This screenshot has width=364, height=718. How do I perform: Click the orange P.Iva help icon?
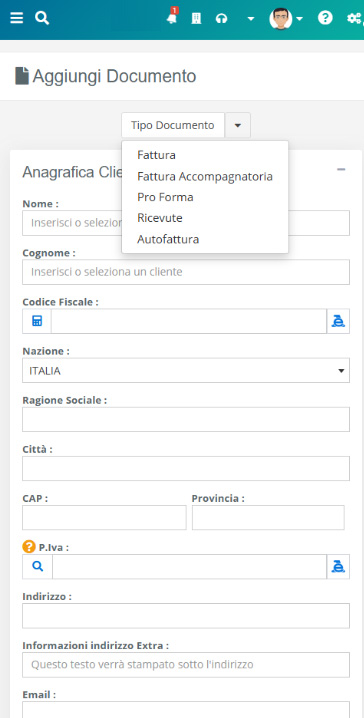28,546
